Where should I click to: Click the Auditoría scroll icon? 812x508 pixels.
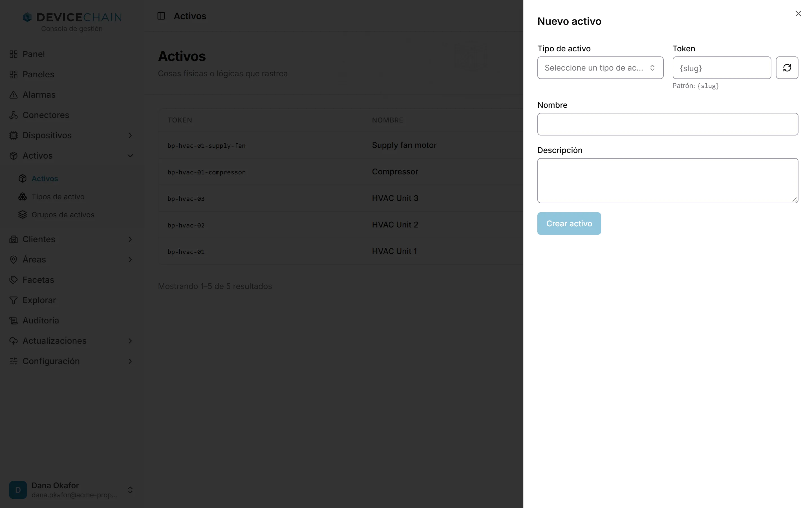pos(14,321)
